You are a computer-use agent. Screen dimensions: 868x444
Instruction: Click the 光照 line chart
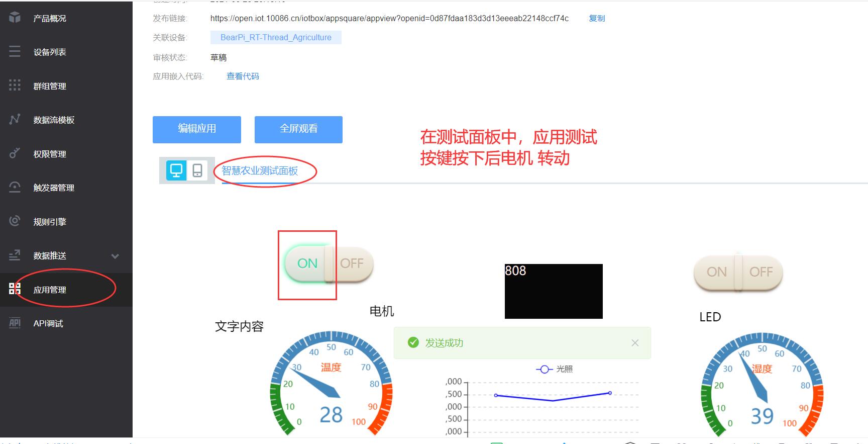(542, 406)
